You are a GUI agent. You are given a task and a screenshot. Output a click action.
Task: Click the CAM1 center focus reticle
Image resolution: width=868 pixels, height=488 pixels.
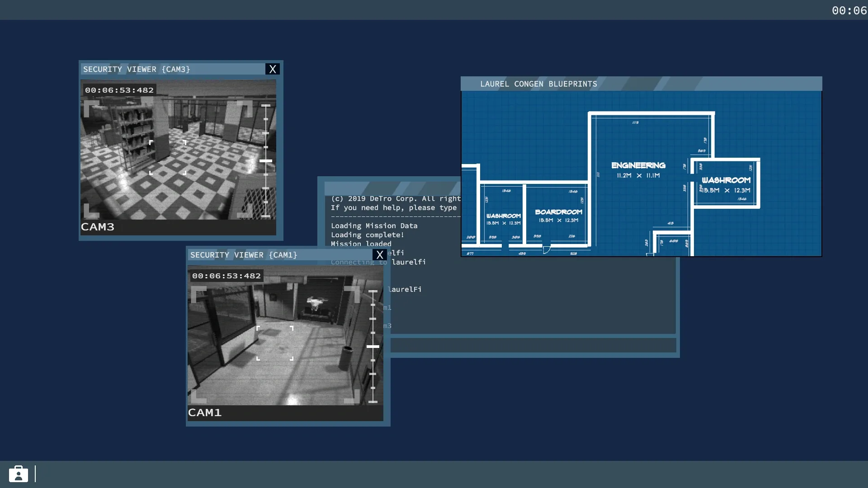point(275,343)
